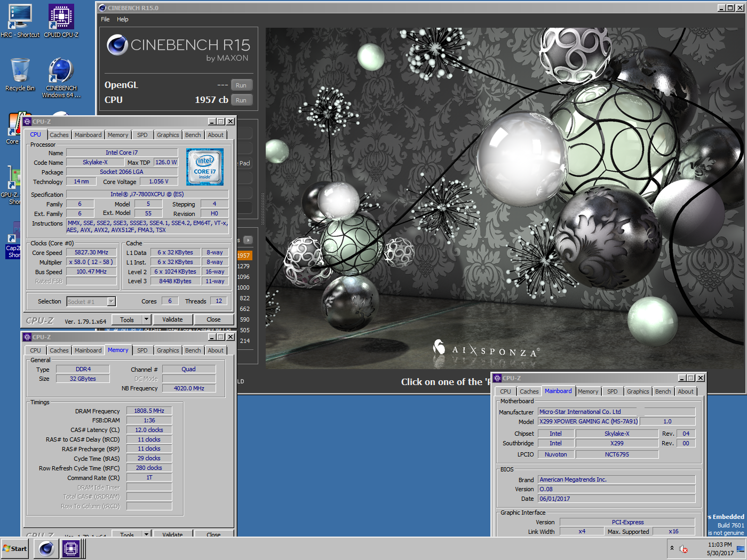The image size is (747, 560).
Task: Run the OpenGL benchmark
Action: (241, 85)
